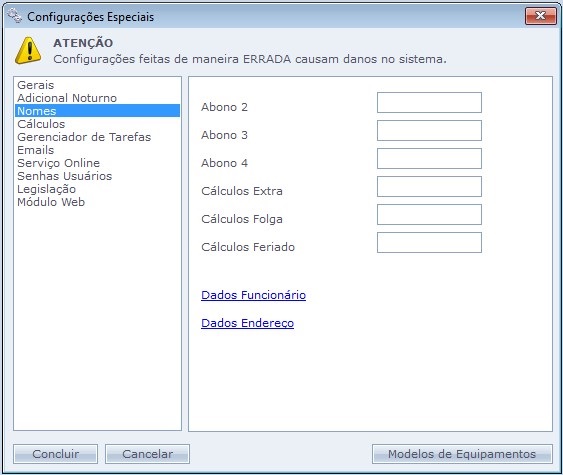The image size is (563, 475).
Task: Follow the Dados Endereço link
Action: pyautogui.click(x=247, y=323)
